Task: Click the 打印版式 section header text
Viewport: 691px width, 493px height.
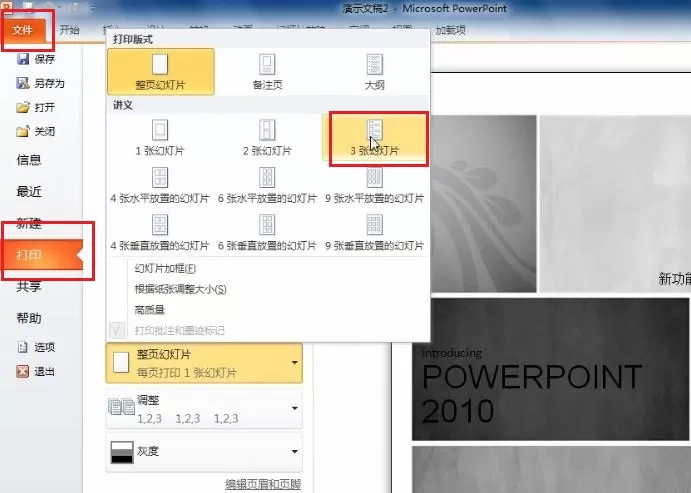Action: click(133, 39)
